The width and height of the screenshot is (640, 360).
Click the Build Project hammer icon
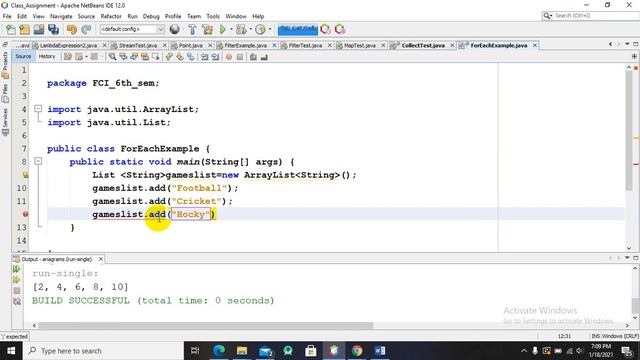192,29
